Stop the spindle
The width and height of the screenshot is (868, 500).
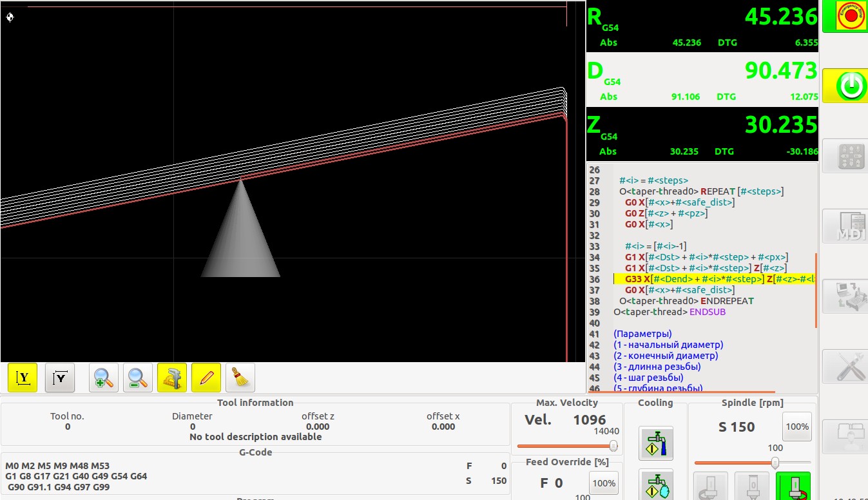751,486
